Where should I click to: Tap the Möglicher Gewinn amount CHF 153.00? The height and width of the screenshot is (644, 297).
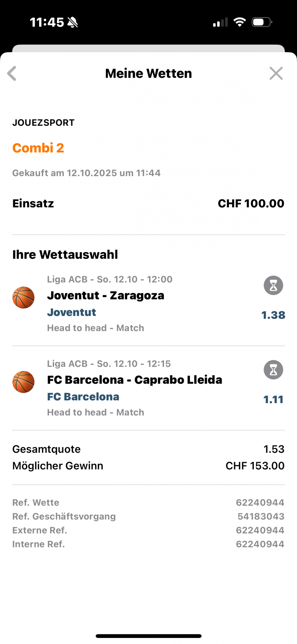255,466
